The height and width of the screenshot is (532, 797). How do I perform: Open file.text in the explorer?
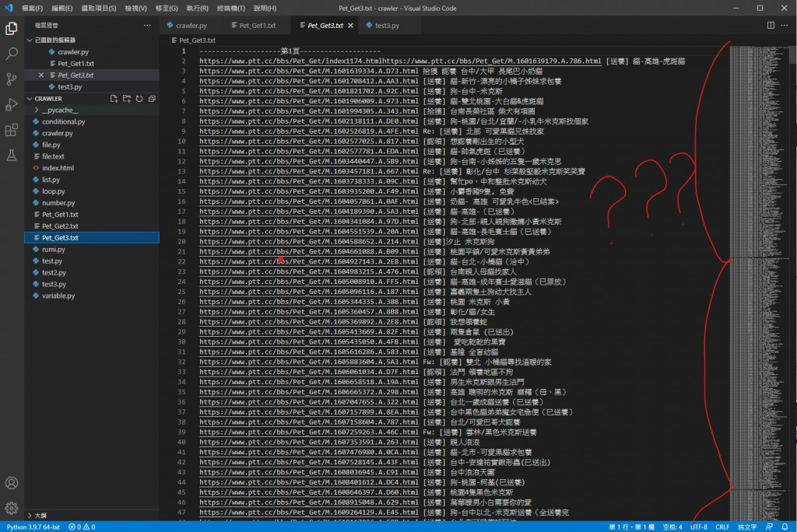53,156
